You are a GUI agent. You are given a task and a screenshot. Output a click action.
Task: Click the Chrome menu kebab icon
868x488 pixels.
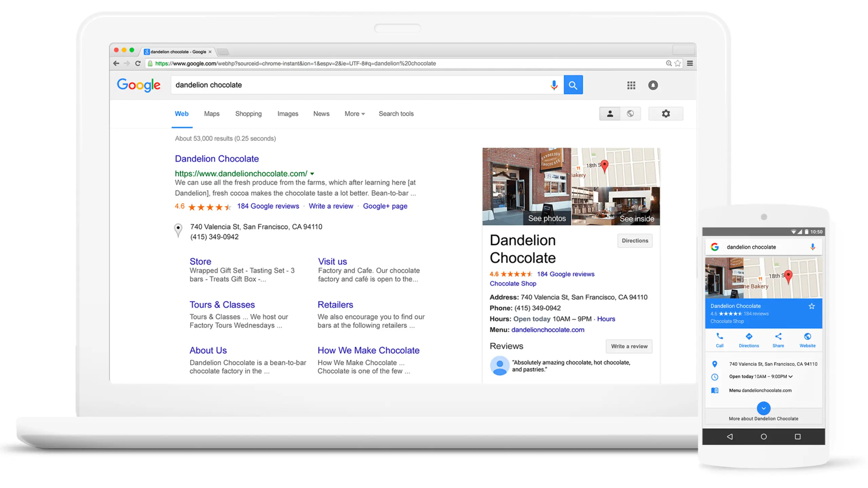pos(689,64)
